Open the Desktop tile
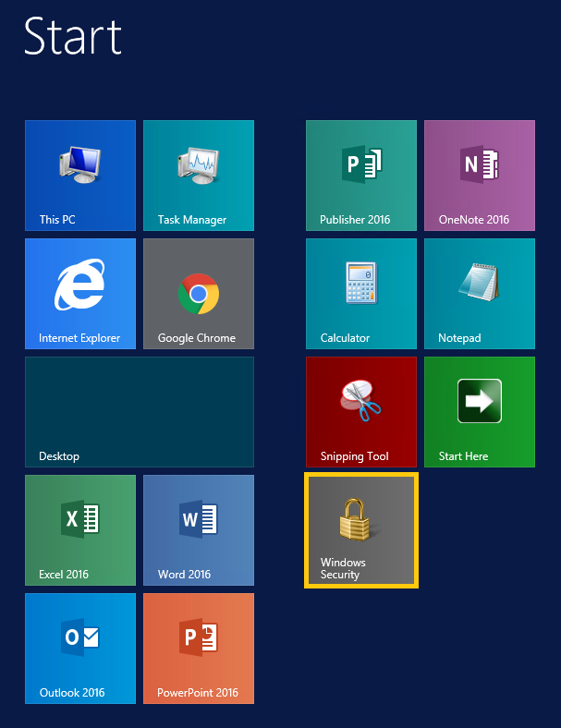The height and width of the screenshot is (728, 561). (x=140, y=412)
